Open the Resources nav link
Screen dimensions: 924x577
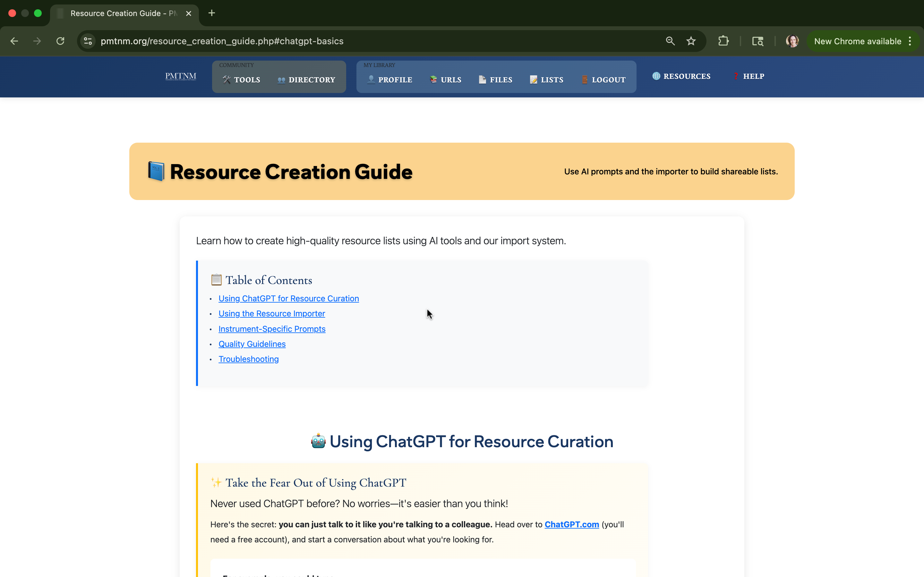point(681,76)
